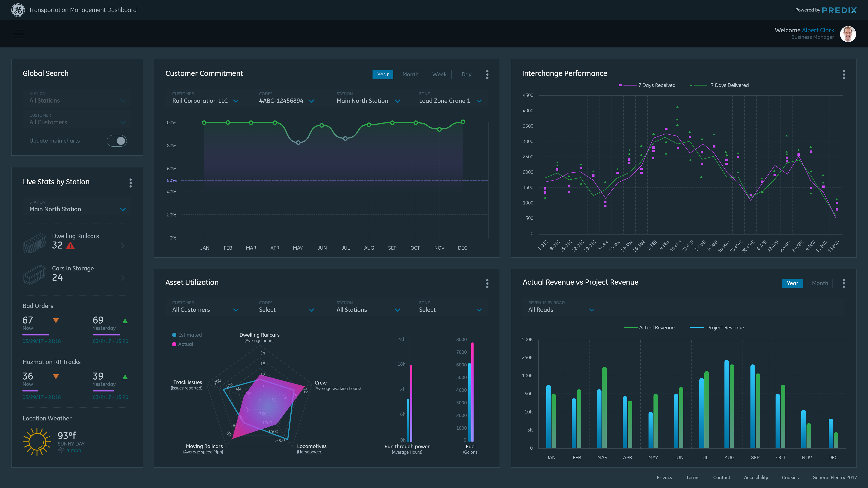Open the hamburger navigation menu
Viewport: 868px width, 488px height.
pos(19,34)
